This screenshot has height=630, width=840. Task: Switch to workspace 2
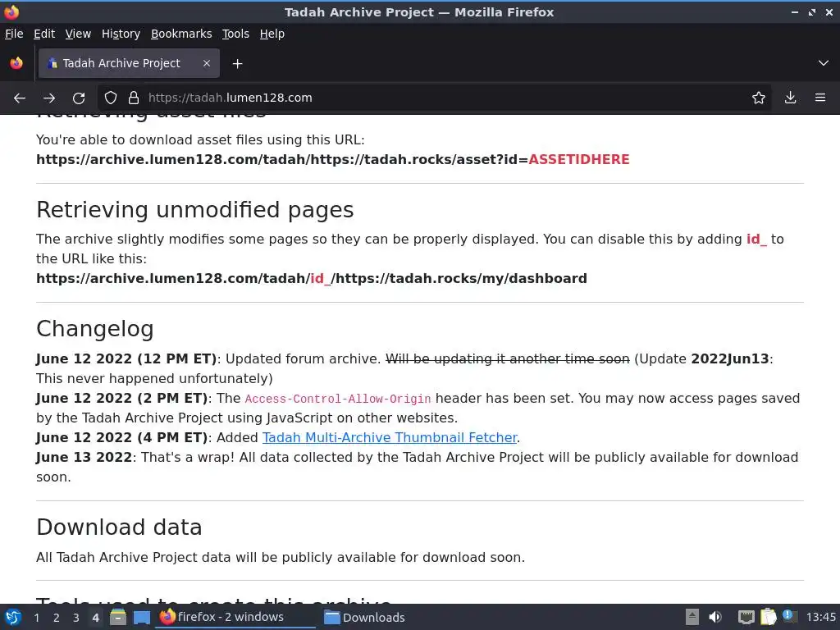57,618
